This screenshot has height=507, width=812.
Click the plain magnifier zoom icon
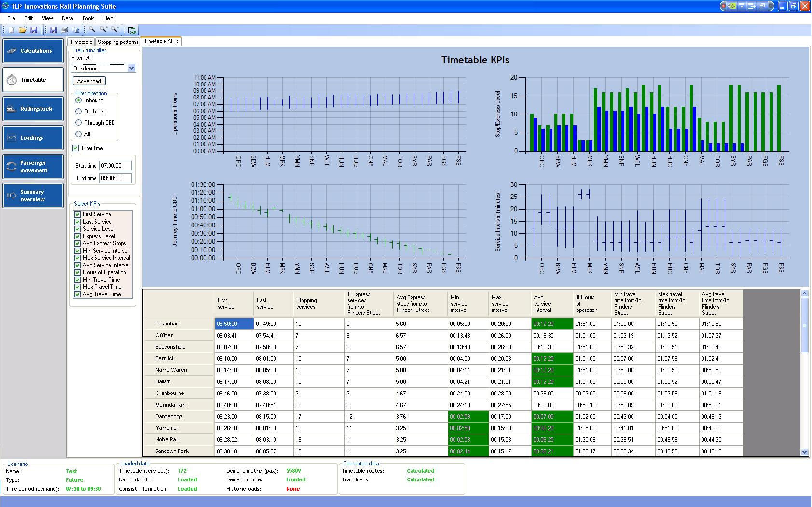(x=92, y=30)
